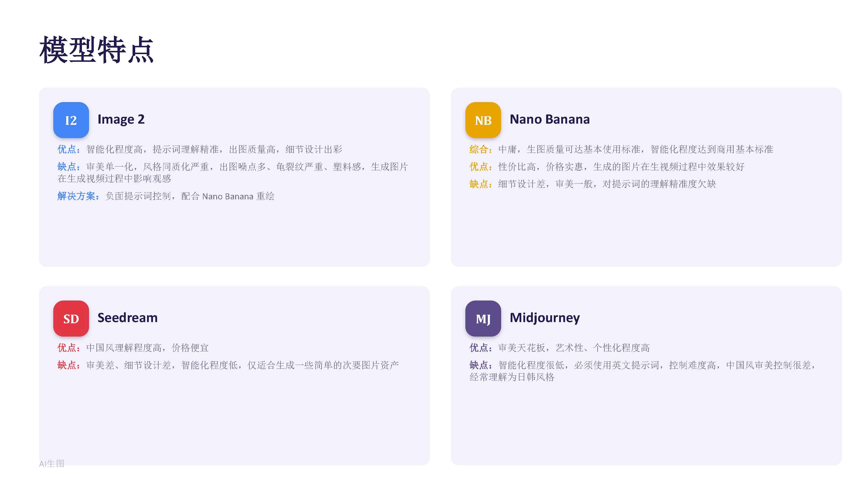Click the Image 2 heading

click(x=121, y=119)
